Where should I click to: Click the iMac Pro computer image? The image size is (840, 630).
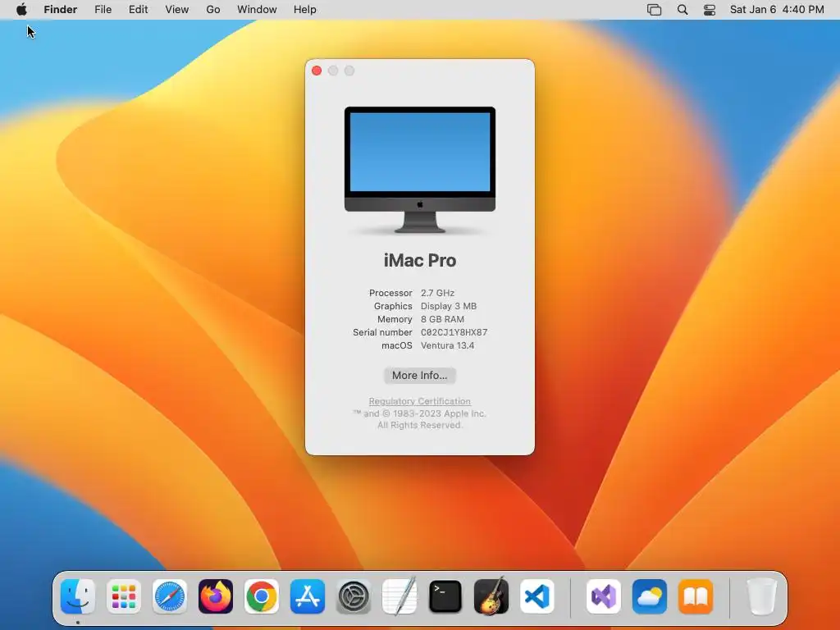(420, 170)
